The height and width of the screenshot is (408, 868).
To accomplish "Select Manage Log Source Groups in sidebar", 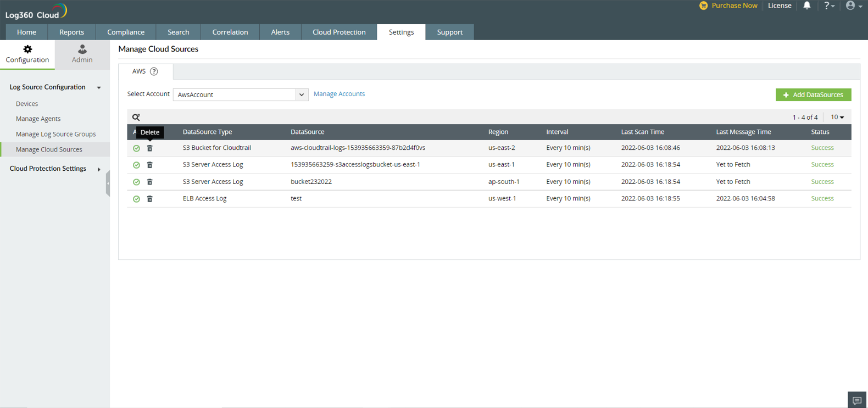I will pyautogui.click(x=55, y=134).
